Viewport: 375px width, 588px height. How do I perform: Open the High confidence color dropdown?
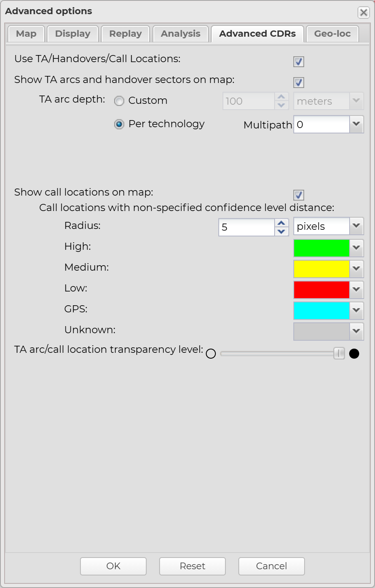[x=356, y=248]
